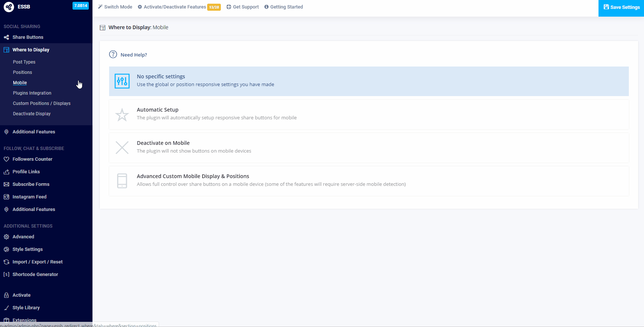Click the 7.0B14 version badge
The height and width of the screenshot is (327, 644).
[81, 6]
